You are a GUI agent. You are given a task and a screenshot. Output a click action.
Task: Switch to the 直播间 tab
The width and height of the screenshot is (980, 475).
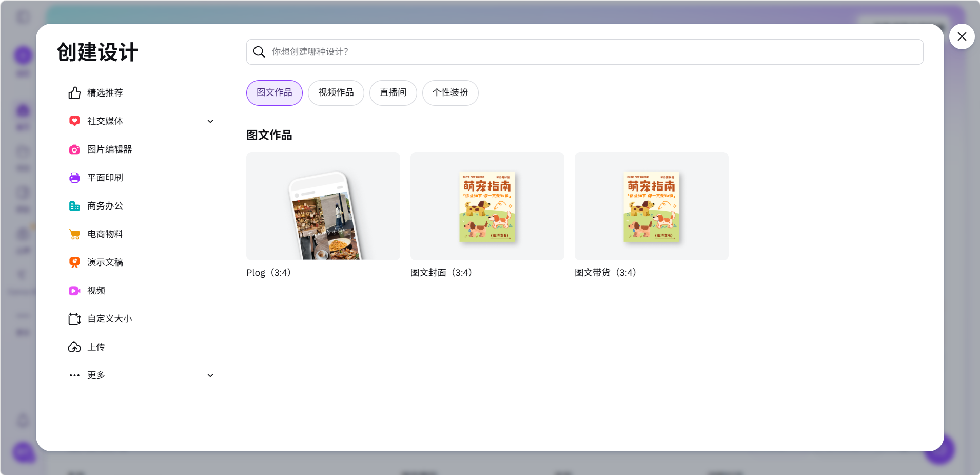point(393,93)
